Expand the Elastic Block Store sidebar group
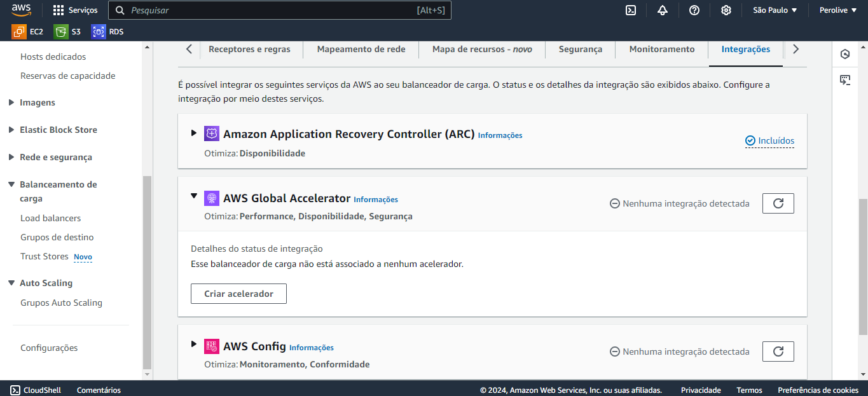The width and height of the screenshot is (868, 396). point(11,130)
